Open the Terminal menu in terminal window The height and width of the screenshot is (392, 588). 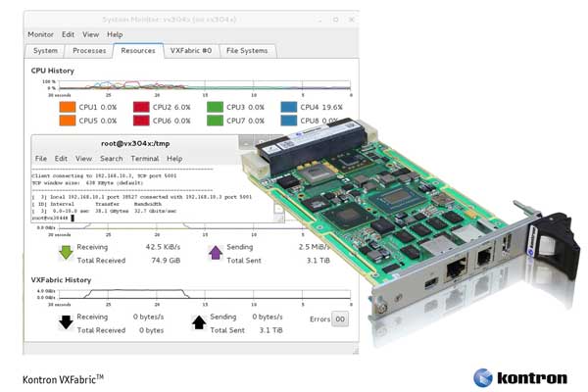[x=145, y=159]
